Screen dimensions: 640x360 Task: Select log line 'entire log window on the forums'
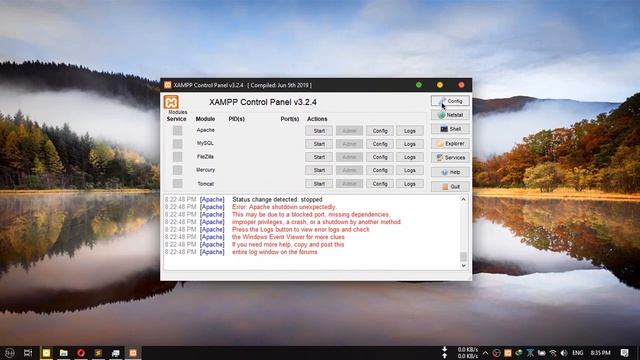click(275, 252)
